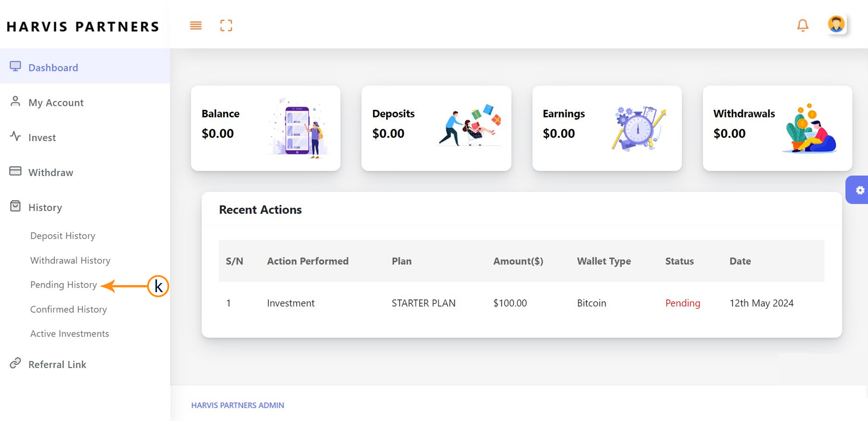Click the Dashboard monitor icon
The width and height of the screenshot is (868, 421).
point(15,66)
